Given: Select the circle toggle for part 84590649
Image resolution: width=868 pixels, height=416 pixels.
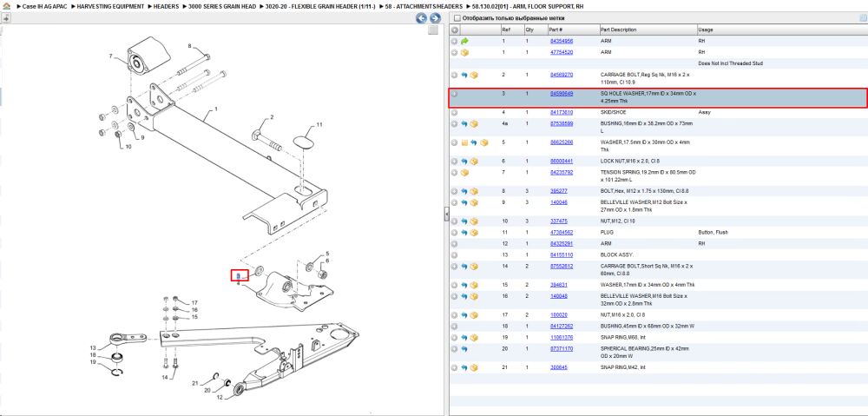Looking at the screenshot, I should [x=455, y=94].
